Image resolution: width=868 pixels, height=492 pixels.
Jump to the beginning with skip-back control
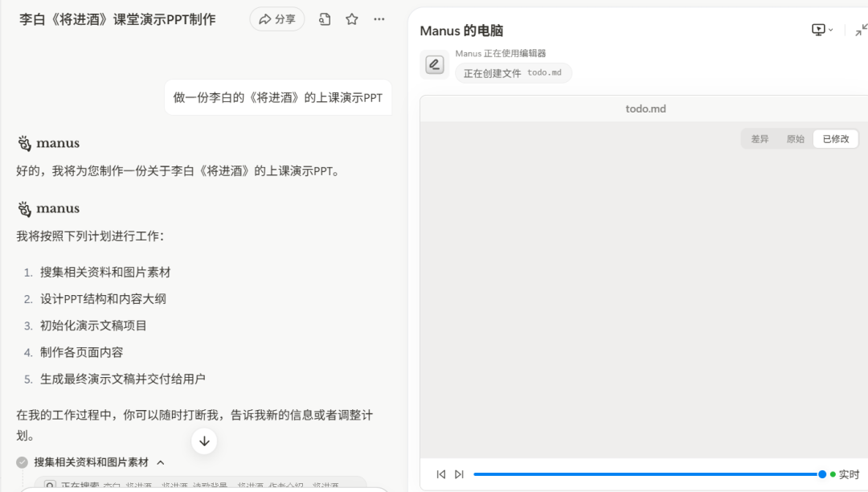440,474
